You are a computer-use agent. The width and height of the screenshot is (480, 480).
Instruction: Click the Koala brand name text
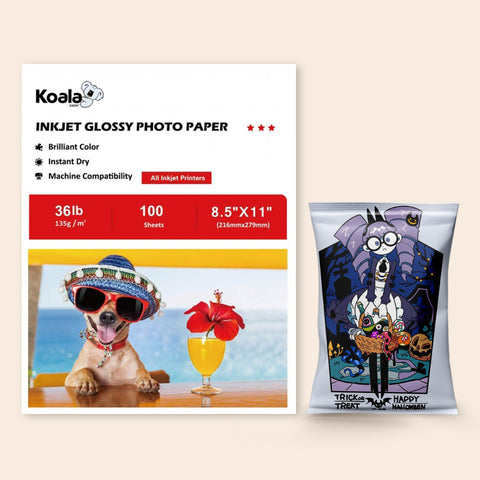(59, 97)
